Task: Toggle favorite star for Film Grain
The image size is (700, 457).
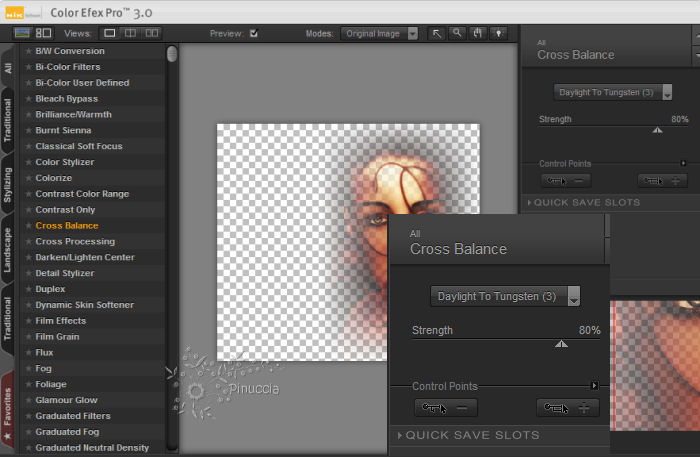Action: 29,337
